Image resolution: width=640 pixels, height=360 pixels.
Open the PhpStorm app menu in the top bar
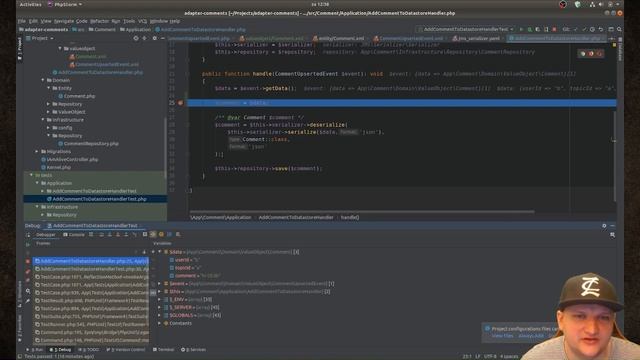(x=65, y=4)
